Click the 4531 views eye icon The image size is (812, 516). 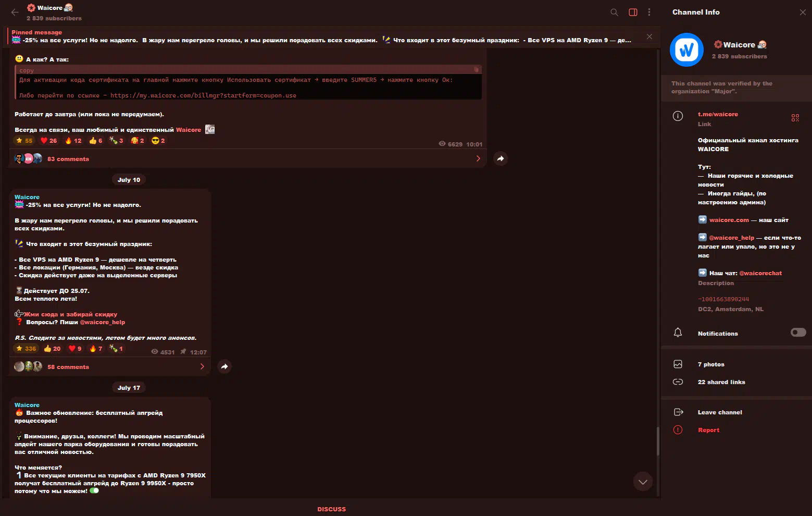[x=155, y=352]
